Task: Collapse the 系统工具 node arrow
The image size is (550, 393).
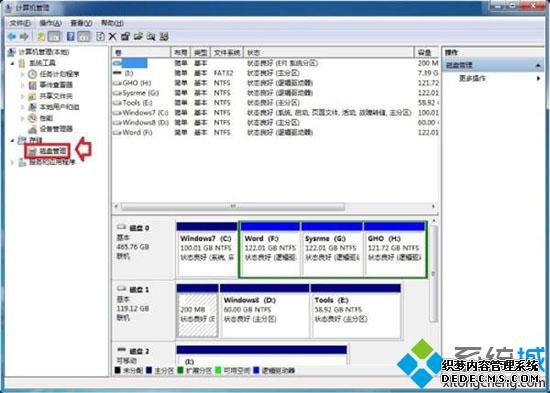Action: [x=13, y=64]
